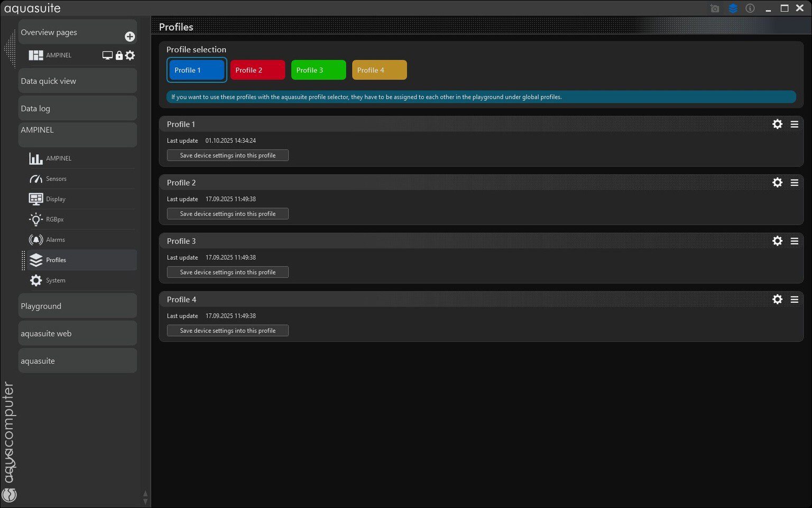The height and width of the screenshot is (508, 812).
Task: Open the Display settings page
Action: 56,199
